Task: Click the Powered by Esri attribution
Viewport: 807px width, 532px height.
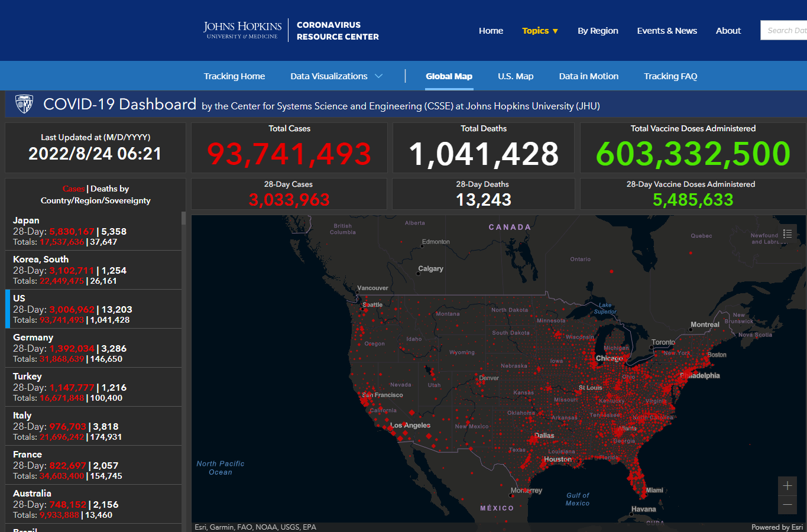Action: click(777, 527)
